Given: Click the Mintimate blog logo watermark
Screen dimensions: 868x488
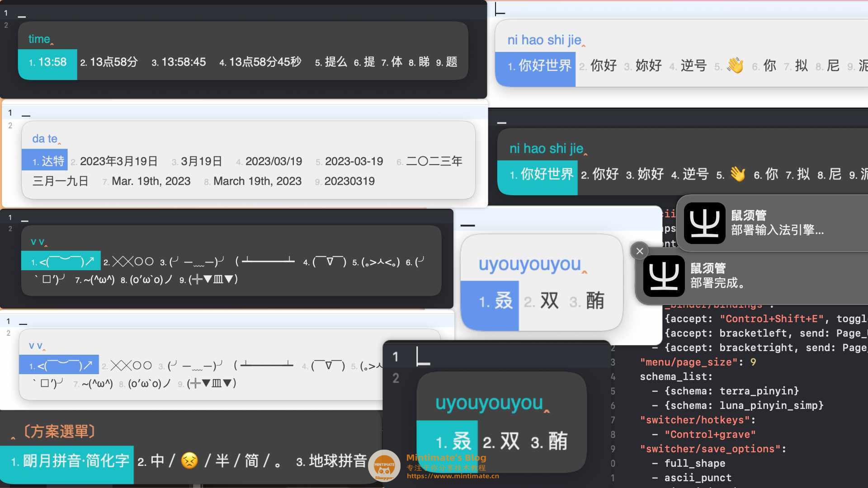Looking at the screenshot, I should (x=384, y=465).
